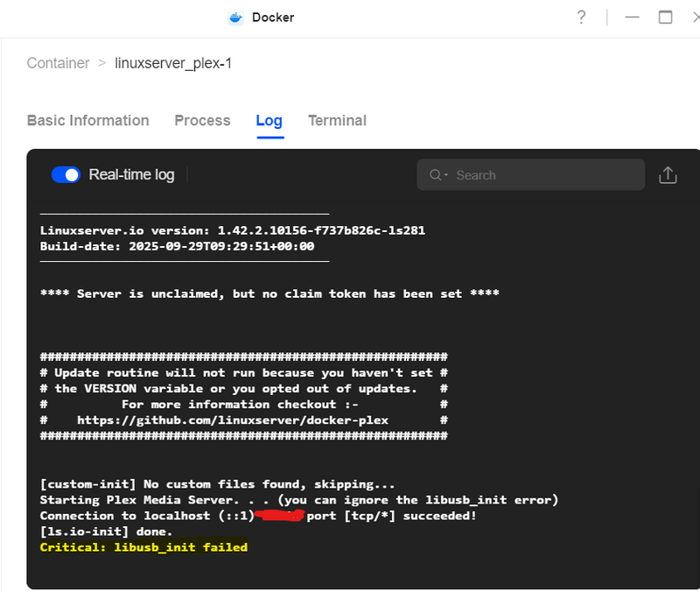Switch to the Basic Information tab

click(88, 121)
